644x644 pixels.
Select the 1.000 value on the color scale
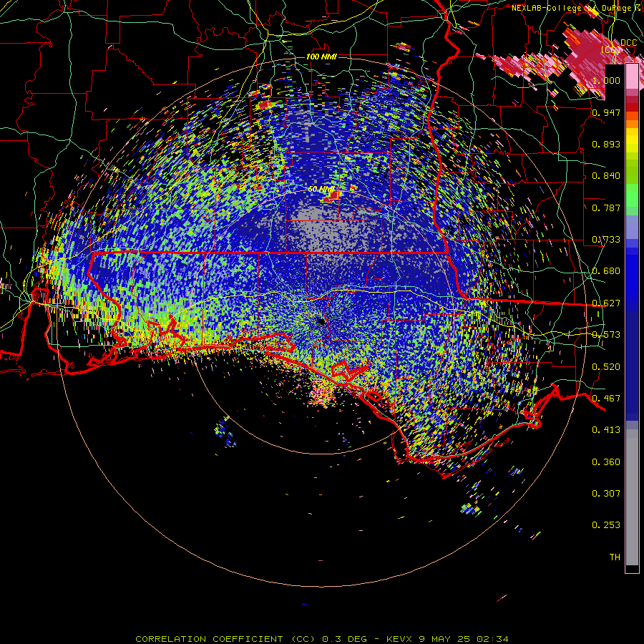pyautogui.click(x=606, y=80)
